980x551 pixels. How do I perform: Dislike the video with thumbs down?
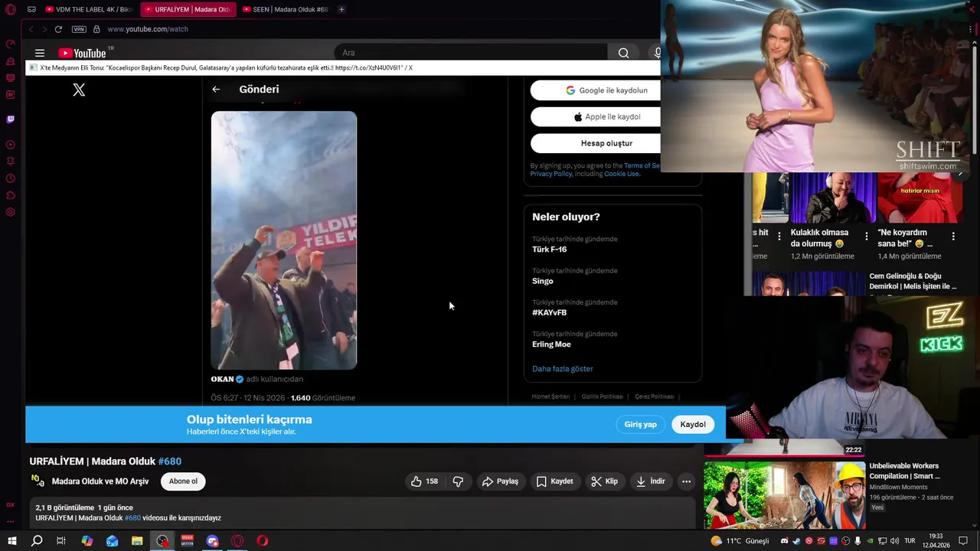click(x=458, y=481)
